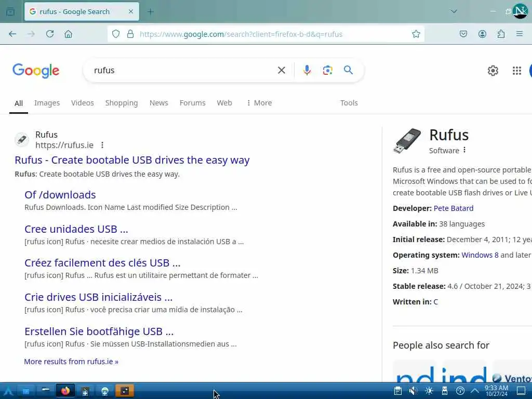Screen dimensions: 532x399
Task: Open the C language link
Action: (436, 302)
